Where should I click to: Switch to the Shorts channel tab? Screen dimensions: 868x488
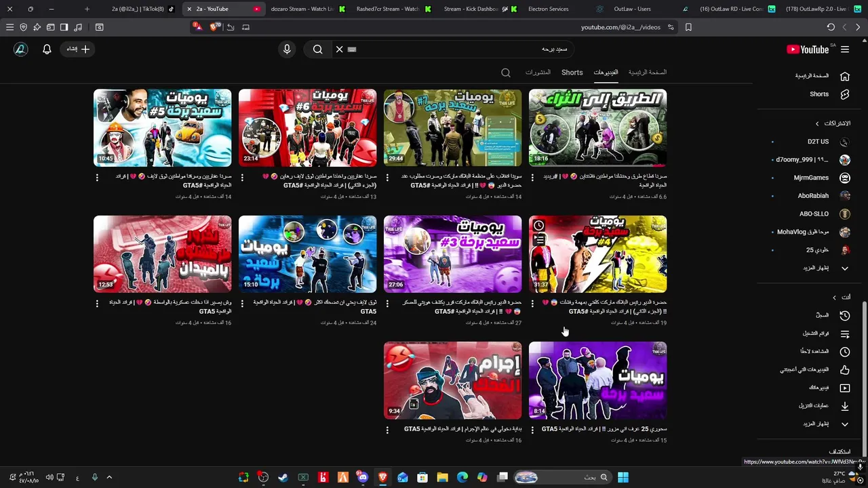[x=572, y=73]
